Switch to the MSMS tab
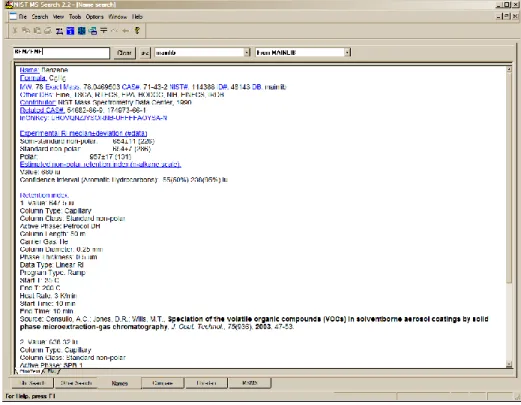 [250, 383]
